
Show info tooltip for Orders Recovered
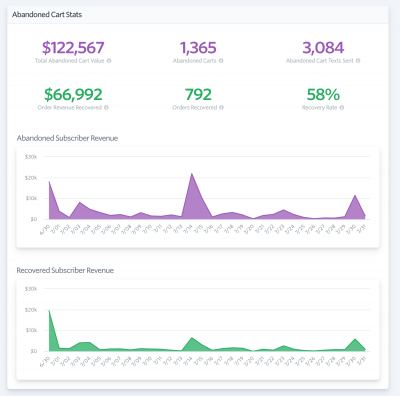(222, 107)
